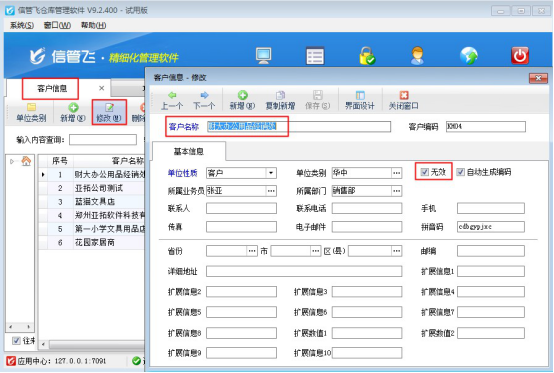This screenshot has height=373, width=554.
Task: Open the 系统(S) menu
Action: pyautogui.click(x=22, y=25)
